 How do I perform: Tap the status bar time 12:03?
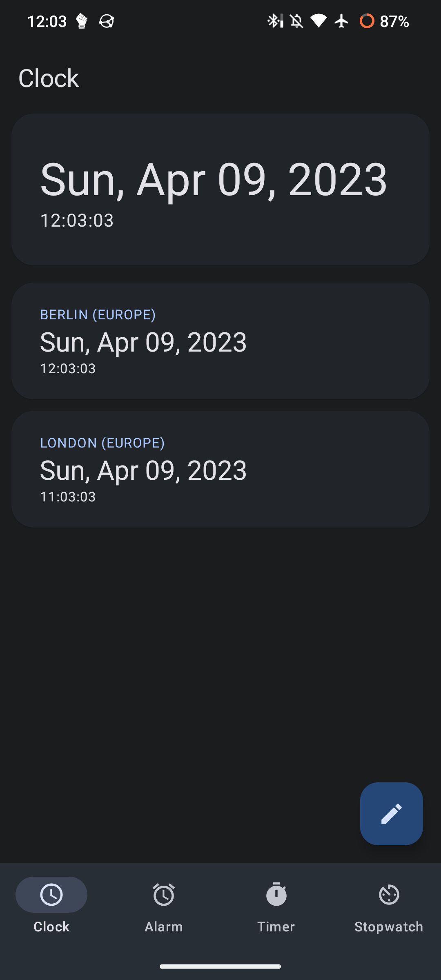point(47,21)
